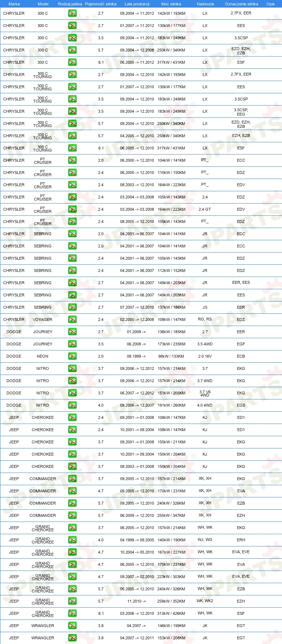Click the 3.5 AWD body cell
The height and width of the screenshot is (644, 282).
coord(205,344)
